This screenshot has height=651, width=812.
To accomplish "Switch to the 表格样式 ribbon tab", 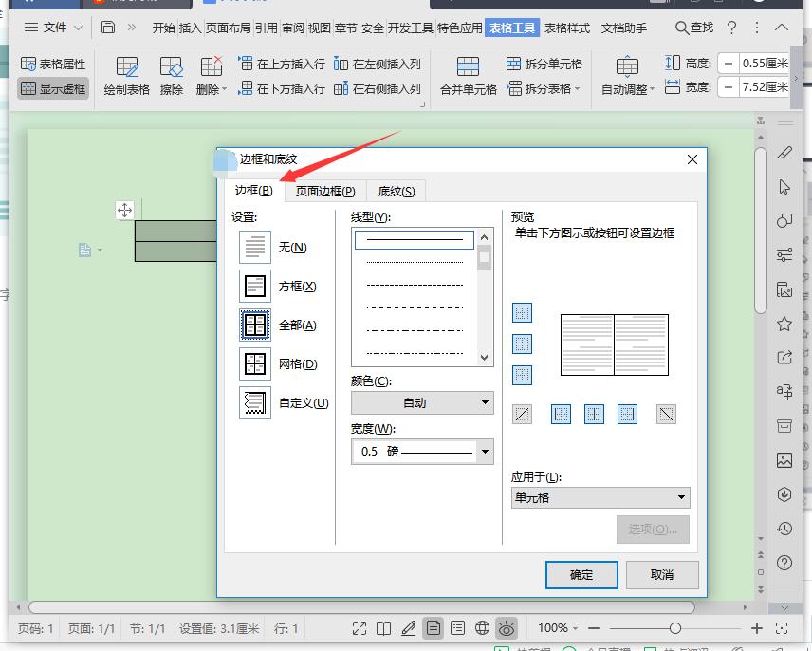I will [x=566, y=28].
